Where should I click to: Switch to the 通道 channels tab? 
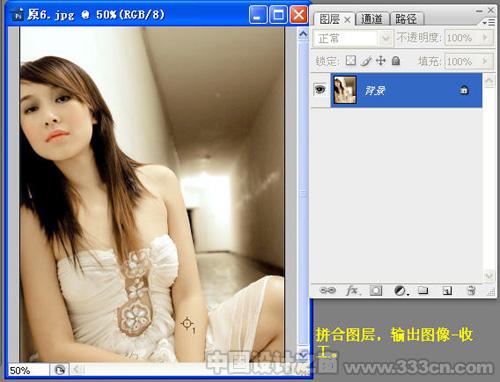[372, 19]
